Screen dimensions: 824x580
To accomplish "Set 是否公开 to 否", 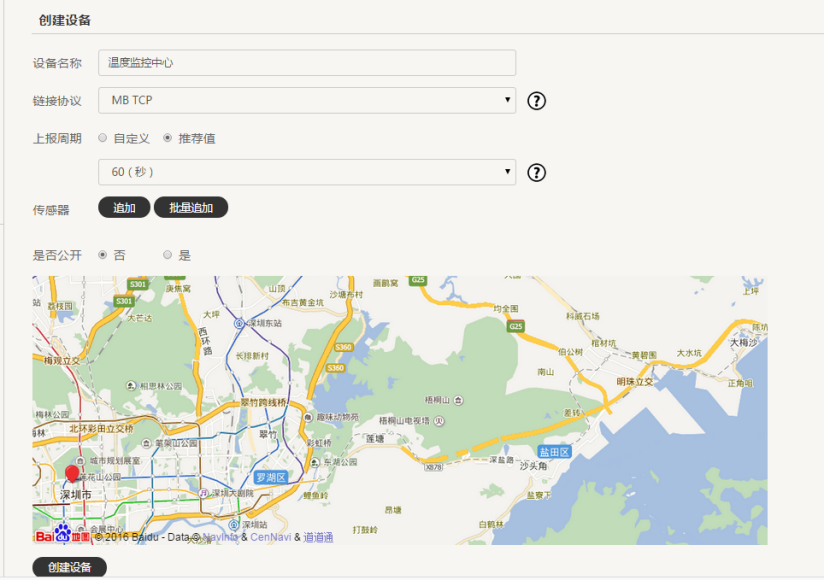I will click(103, 255).
